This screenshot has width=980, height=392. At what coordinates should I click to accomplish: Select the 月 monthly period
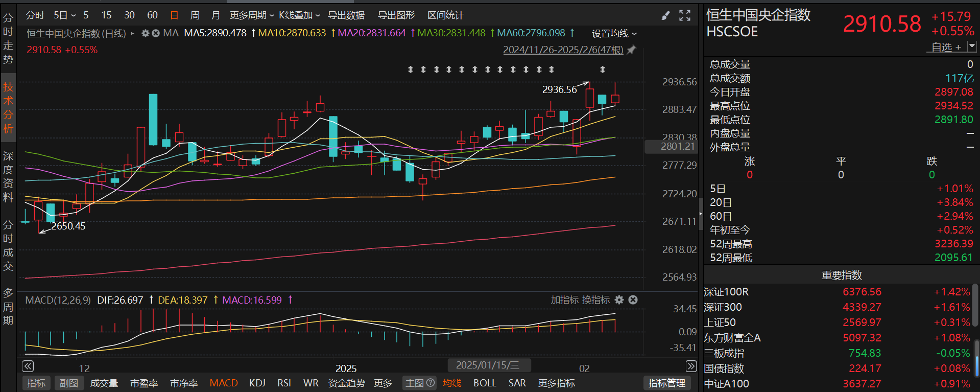coord(216,15)
